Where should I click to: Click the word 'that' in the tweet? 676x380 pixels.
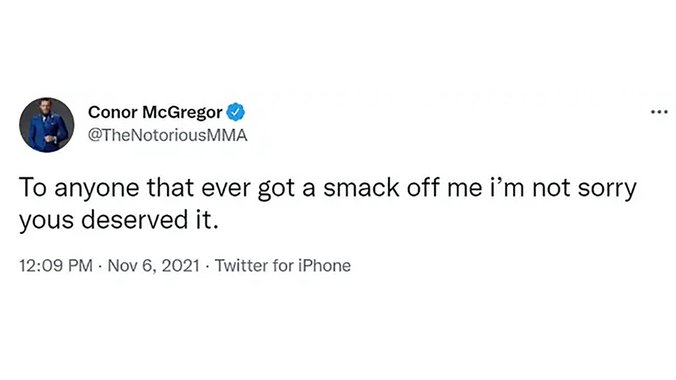pyautogui.click(x=169, y=188)
